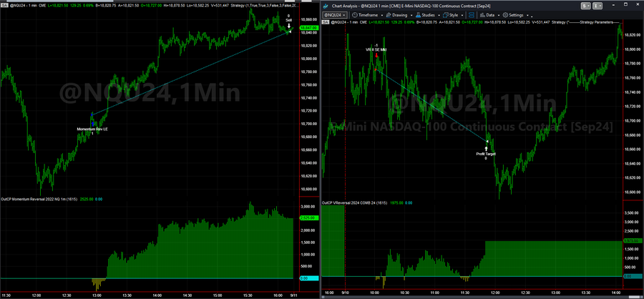The image size is (644, 299).
Task: Click the 18,700.00 price label on left chart axis
Action: pyautogui.click(x=308, y=124)
